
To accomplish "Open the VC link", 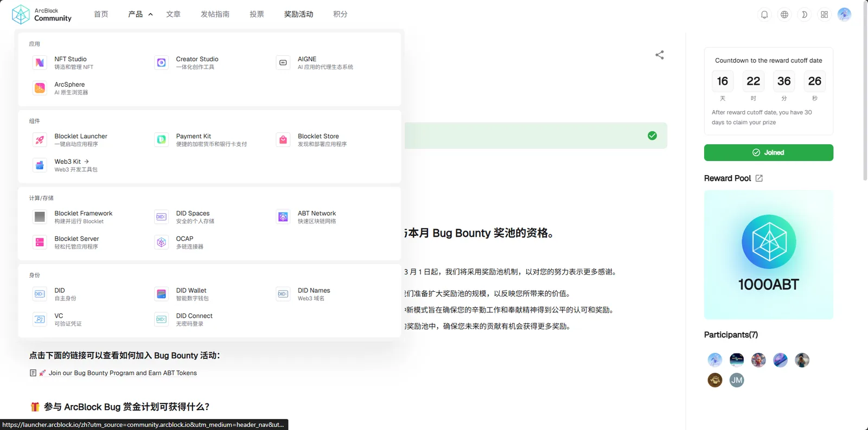I will (59, 316).
